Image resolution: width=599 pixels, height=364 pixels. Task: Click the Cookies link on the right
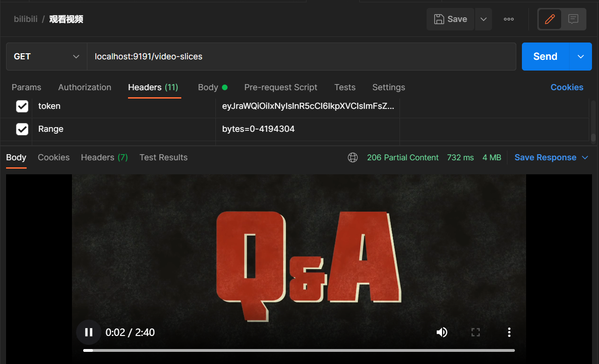(x=567, y=87)
